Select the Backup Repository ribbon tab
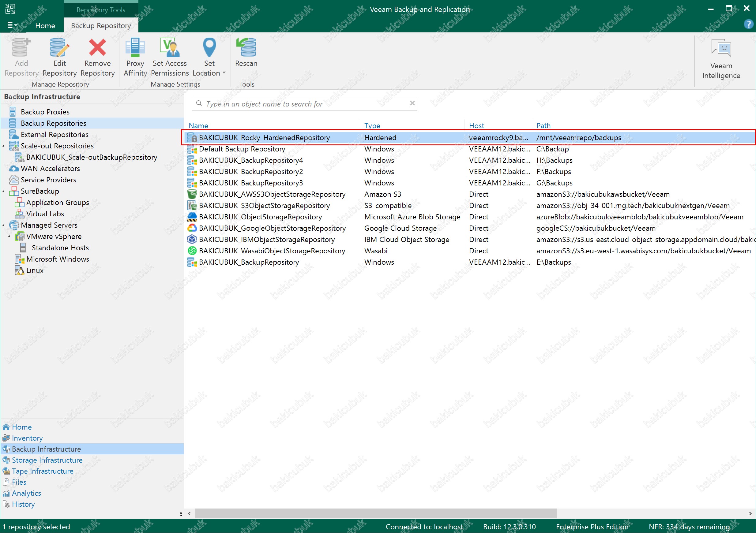756x533 pixels. click(x=101, y=26)
